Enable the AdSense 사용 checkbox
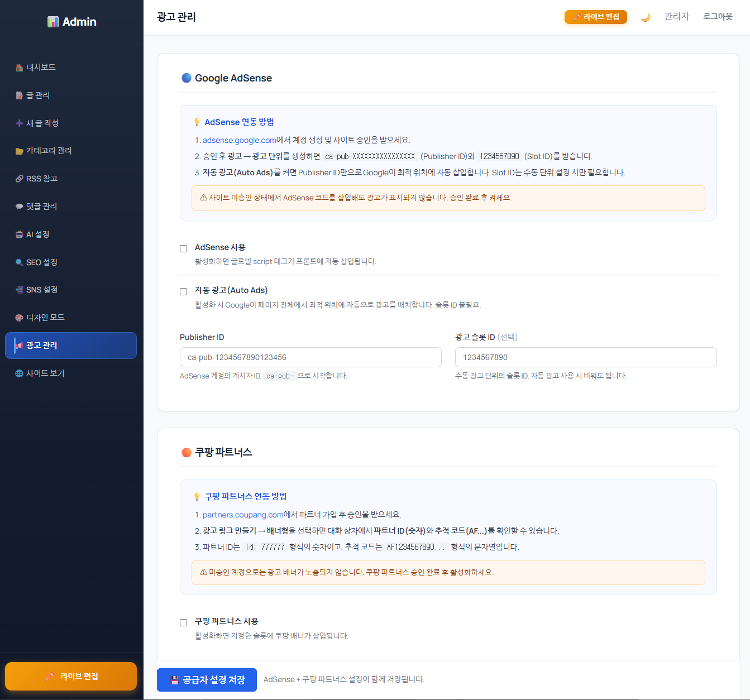Image resolution: width=750 pixels, height=700 pixels. [x=183, y=248]
